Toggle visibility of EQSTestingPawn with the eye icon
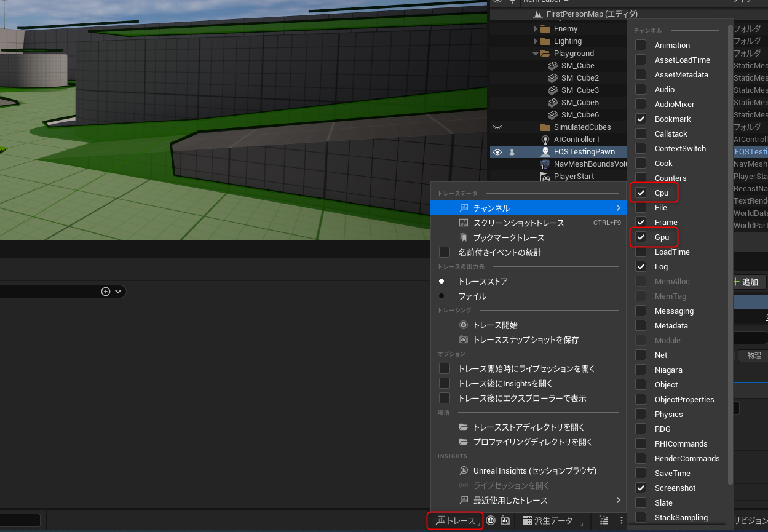 click(497, 151)
